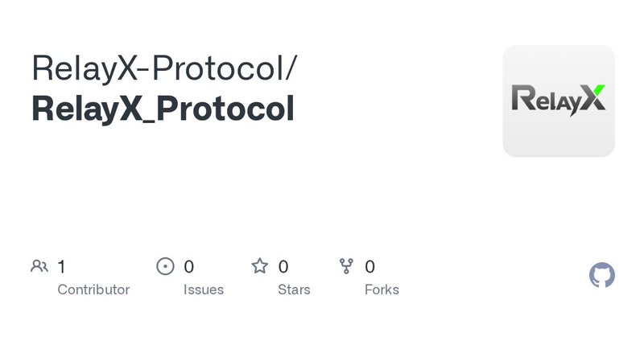
Task: Click the Issues circle-dot icon
Action: [x=165, y=266]
